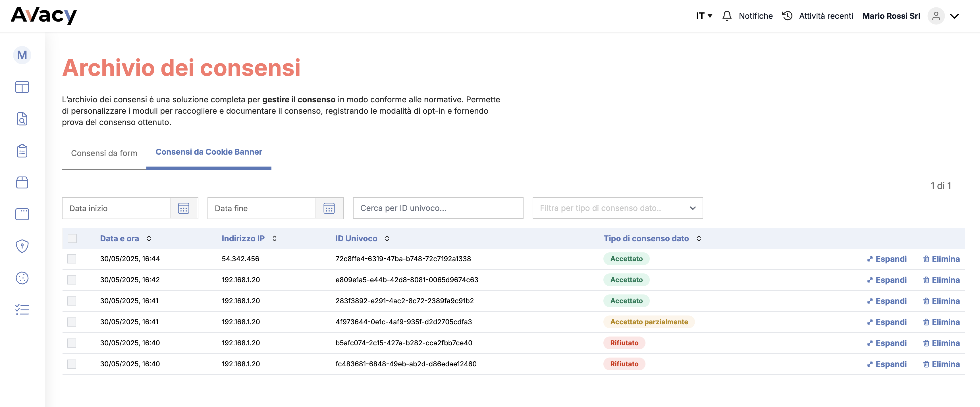Expand the consent type filter dropdown
This screenshot has height=407, width=980.
click(692, 208)
